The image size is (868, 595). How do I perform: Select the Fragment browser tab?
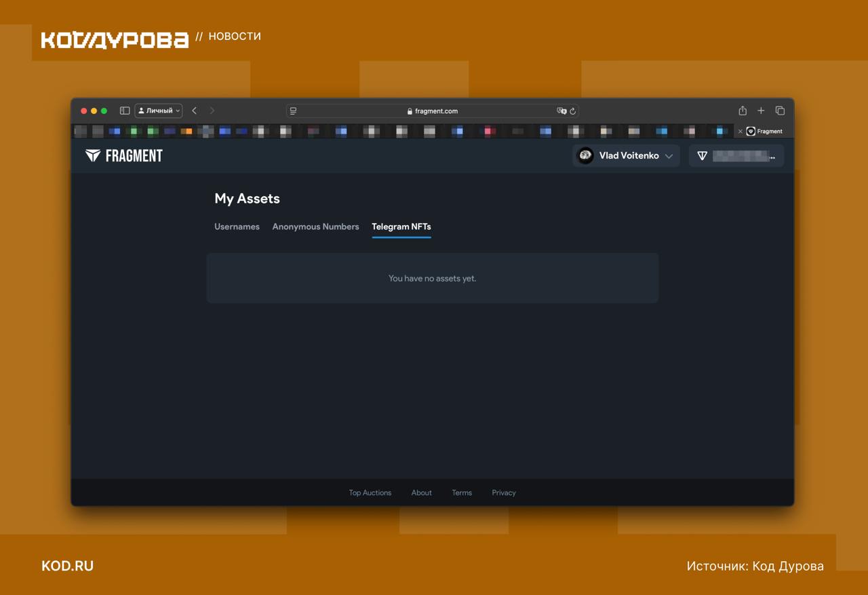(x=764, y=132)
